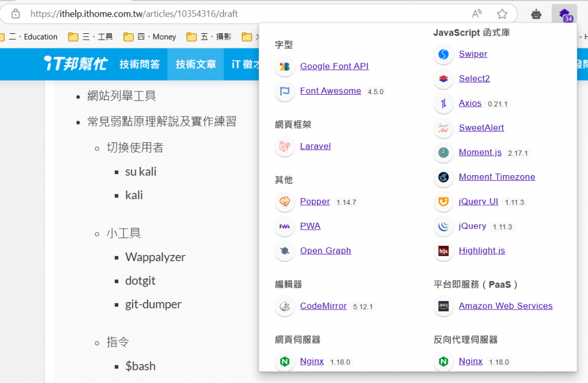Click the Swiper logo icon
This screenshot has height=383, width=588.
pos(443,54)
